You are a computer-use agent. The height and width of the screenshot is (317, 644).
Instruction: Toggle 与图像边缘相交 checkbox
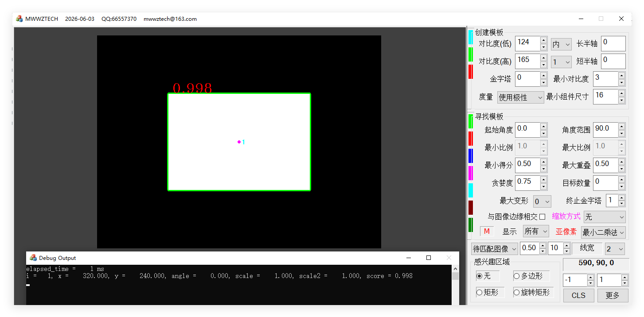tap(542, 216)
